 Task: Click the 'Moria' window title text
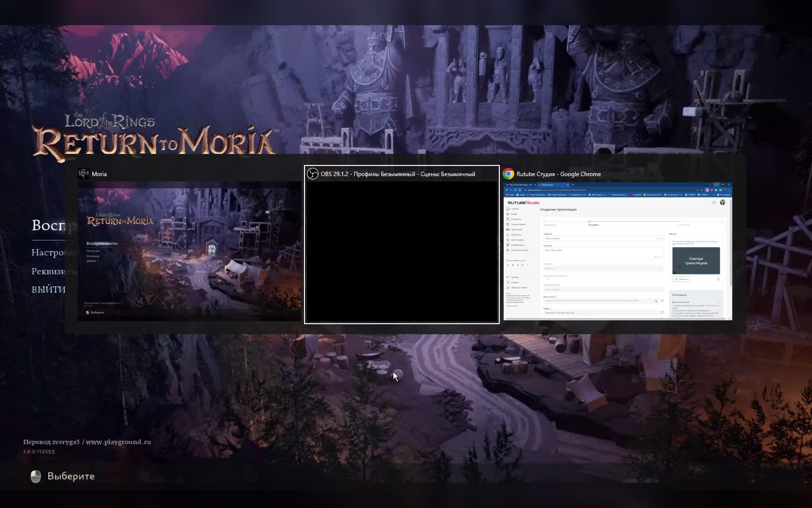tap(99, 174)
